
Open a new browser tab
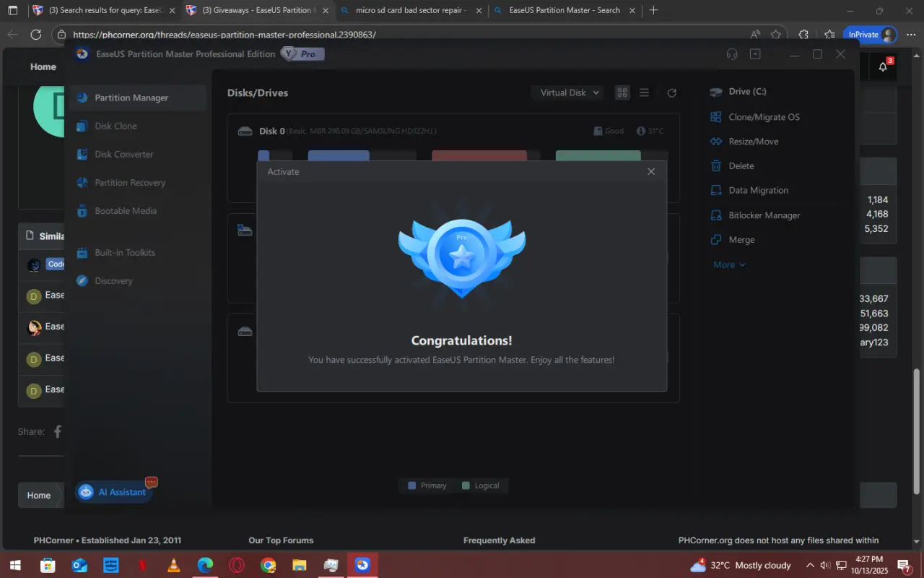click(x=653, y=10)
